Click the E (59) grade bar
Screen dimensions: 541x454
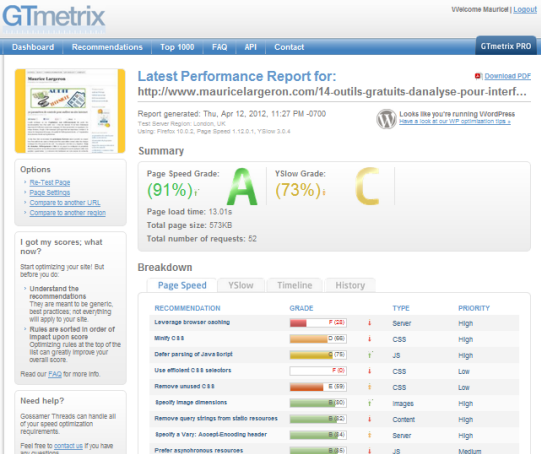click(318, 387)
